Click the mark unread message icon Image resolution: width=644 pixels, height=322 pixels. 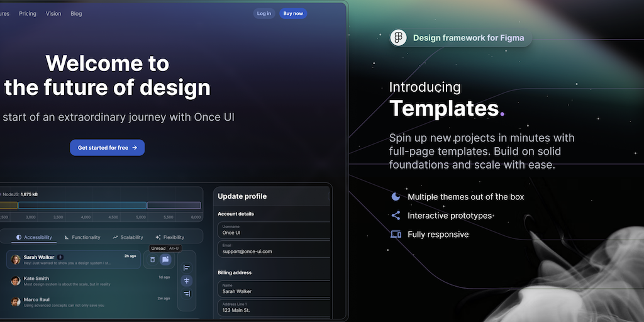click(165, 260)
